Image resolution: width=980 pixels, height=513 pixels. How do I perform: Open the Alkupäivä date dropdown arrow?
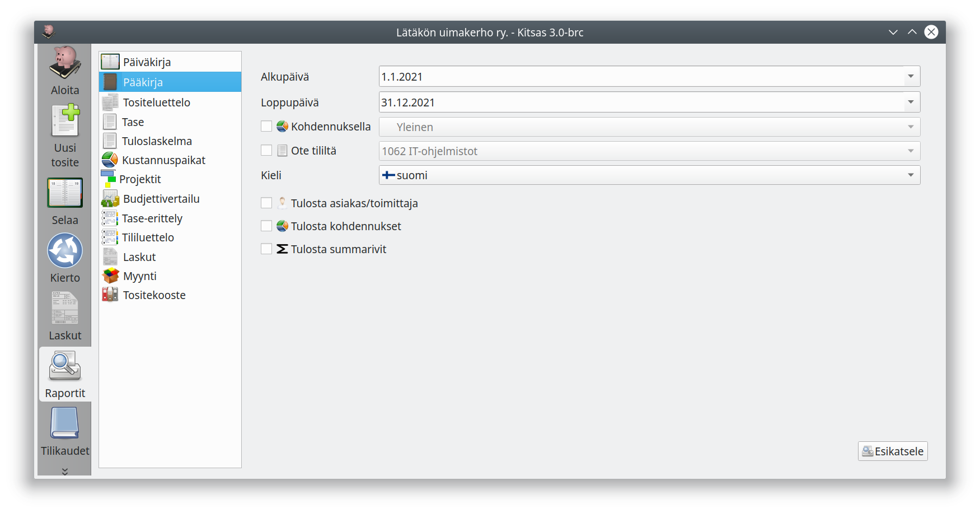click(x=911, y=76)
